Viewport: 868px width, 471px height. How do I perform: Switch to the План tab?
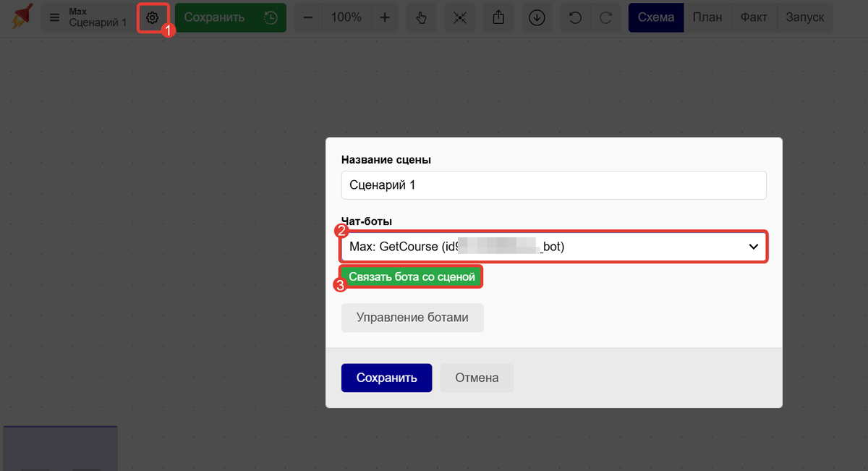707,17
